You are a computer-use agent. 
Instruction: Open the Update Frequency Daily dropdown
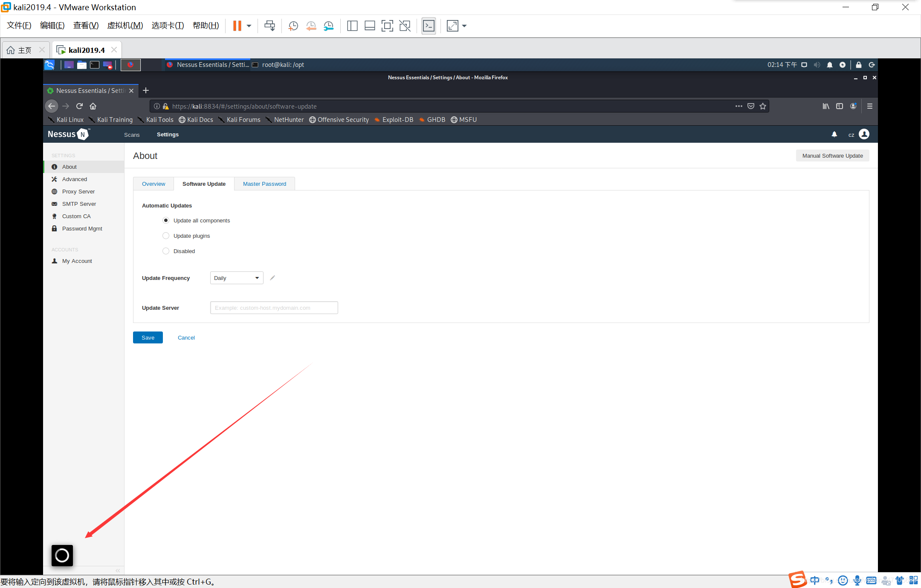coord(237,278)
